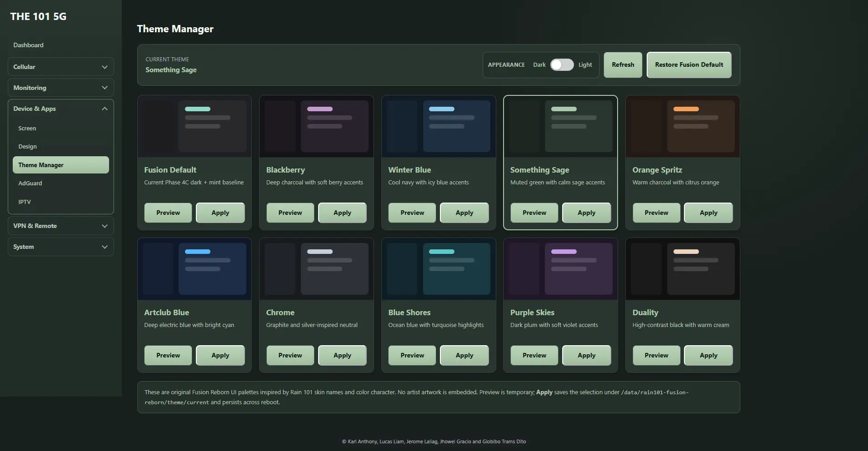The height and width of the screenshot is (451, 868).
Task: Apply the Something Sage theme
Action: [x=587, y=213]
